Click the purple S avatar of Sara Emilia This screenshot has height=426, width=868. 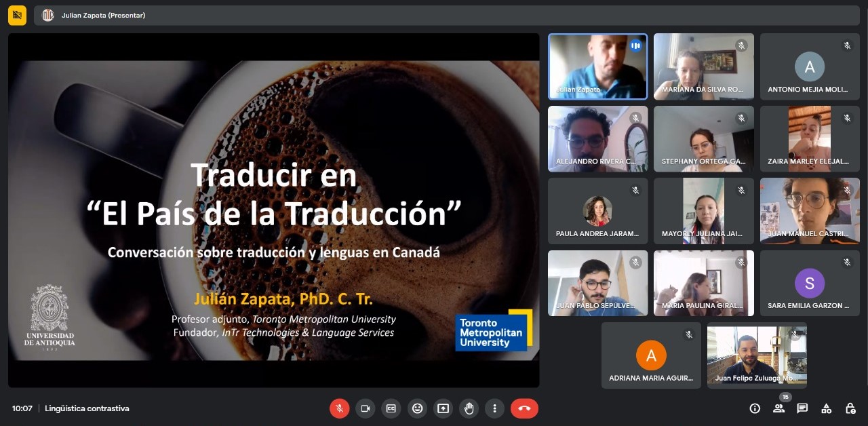(x=810, y=284)
